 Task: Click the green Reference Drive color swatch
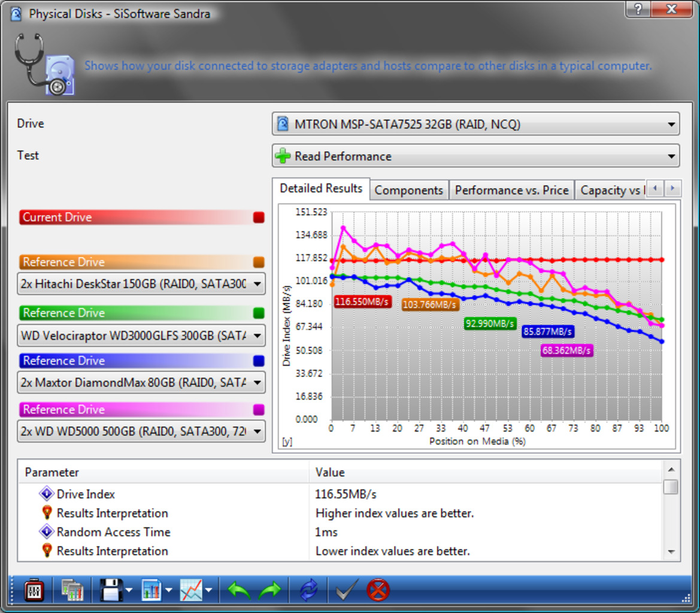[x=259, y=313]
